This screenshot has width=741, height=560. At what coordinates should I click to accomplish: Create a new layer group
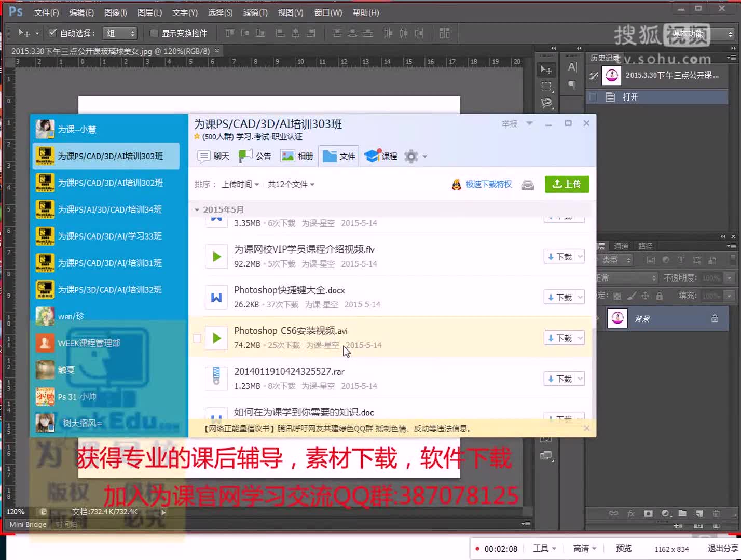682,513
